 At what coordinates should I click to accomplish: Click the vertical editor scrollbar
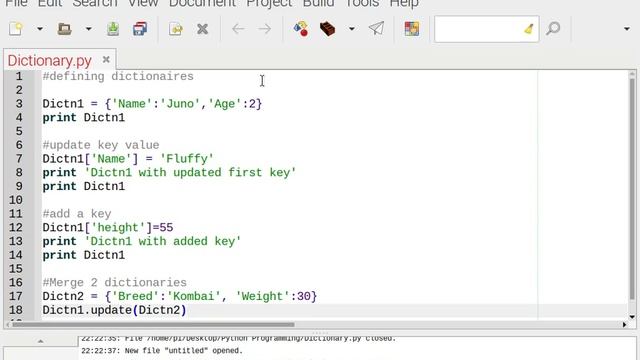tap(632, 188)
